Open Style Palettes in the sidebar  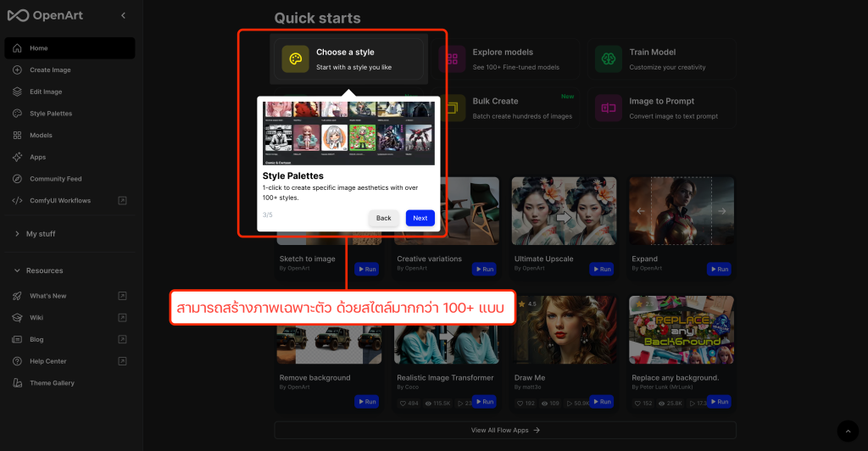pyautogui.click(x=51, y=114)
